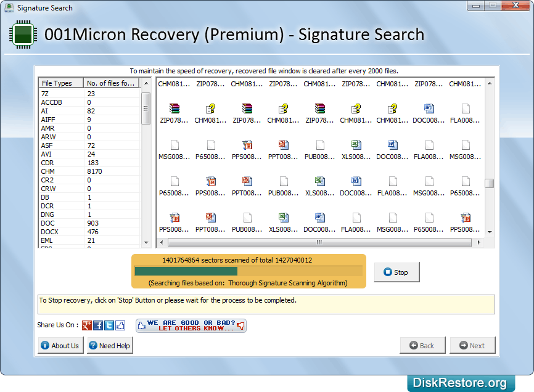Select the 7Z file type row
The height and width of the screenshot is (392, 534).
(89, 94)
